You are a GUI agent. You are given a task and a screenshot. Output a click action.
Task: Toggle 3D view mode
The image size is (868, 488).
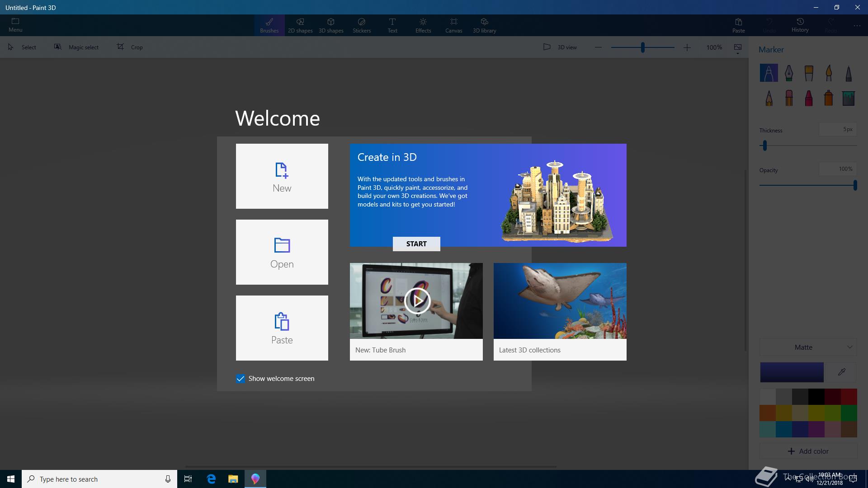[560, 47]
